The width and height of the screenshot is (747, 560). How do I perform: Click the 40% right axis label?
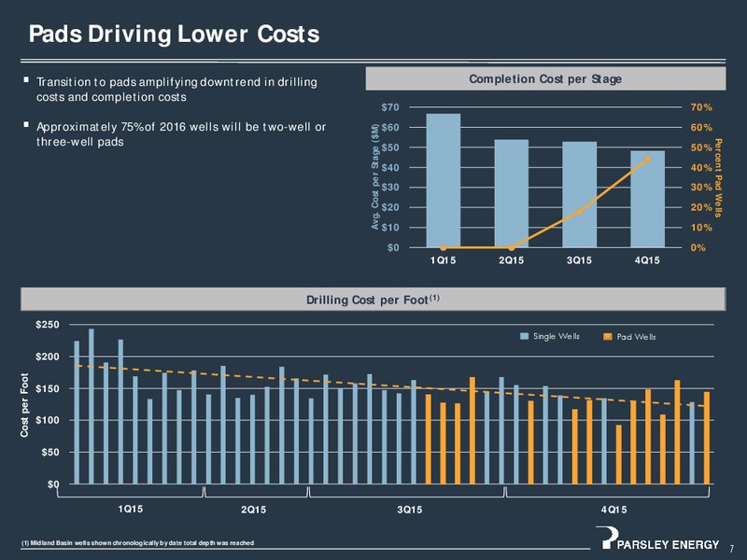pyautogui.click(x=701, y=168)
